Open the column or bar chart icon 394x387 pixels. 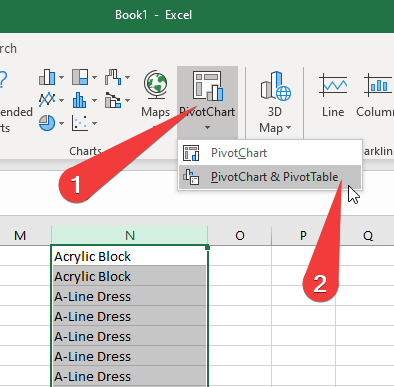tap(47, 77)
